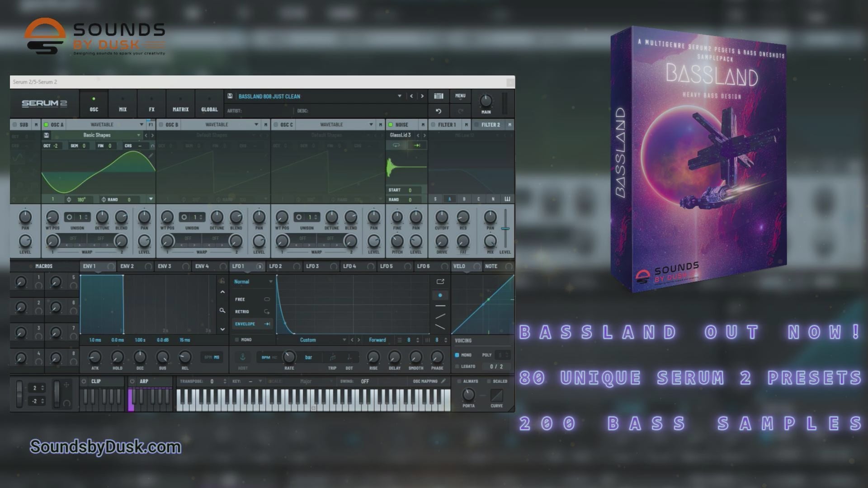Image resolution: width=868 pixels, height=488 pixels.
Task: Enable FILTER 2
Action: [x=476, y=125]
